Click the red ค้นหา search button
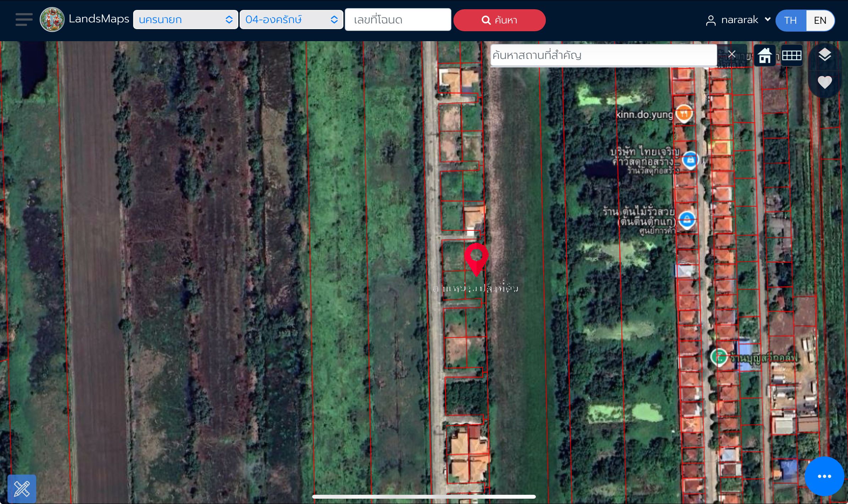The width and height of the screenshot is (848, 504). (499, 20)
